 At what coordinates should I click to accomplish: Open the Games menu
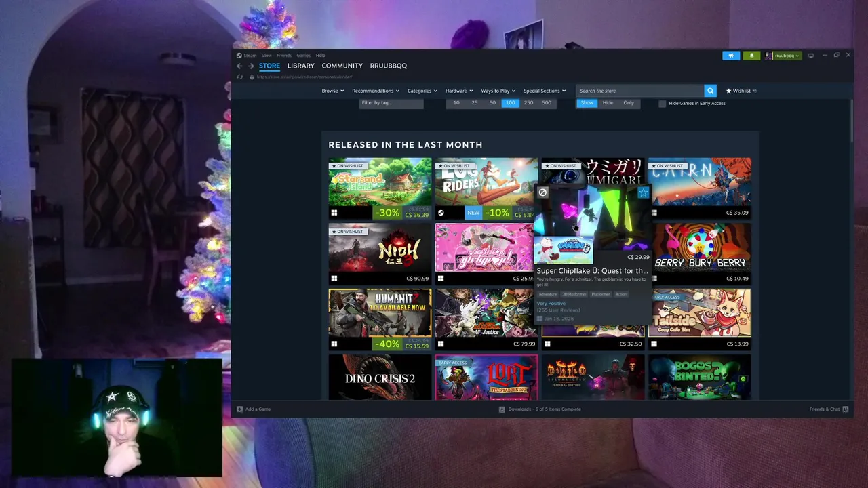coord(303,56)
